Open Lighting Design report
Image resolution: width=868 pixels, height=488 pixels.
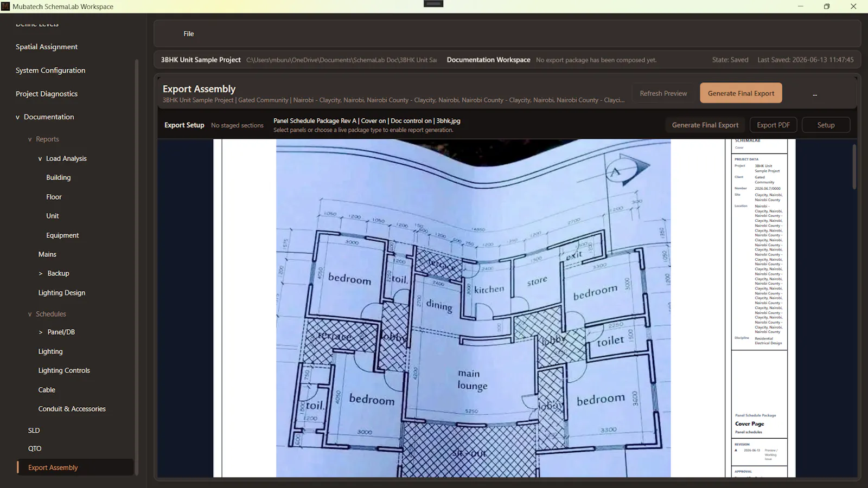coord(62,293)
